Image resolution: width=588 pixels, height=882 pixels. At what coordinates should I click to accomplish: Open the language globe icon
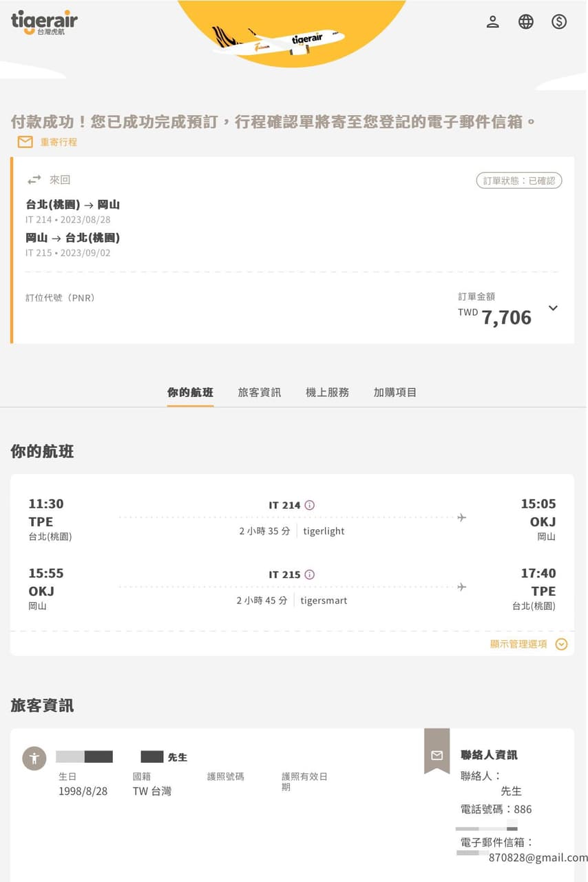[526, 22]
